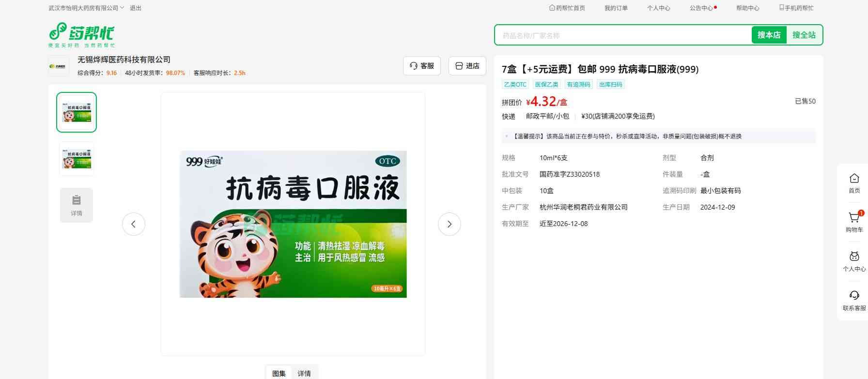Image resolution: width=868 pixels, height=379 pixels.
Task: Click the 首页 home sidebar icon
Action: coord(854,179)
